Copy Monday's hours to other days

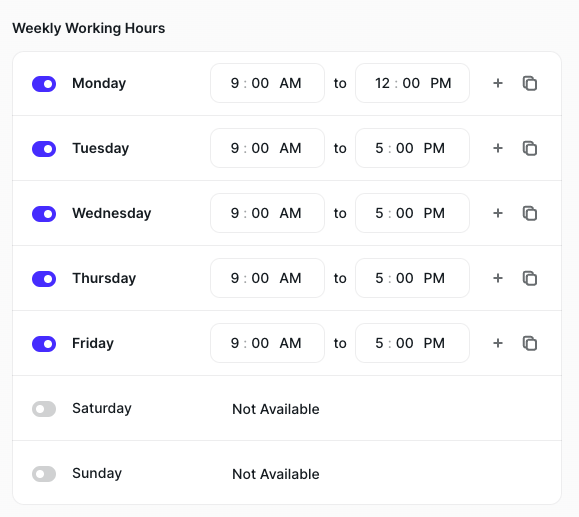click(x=530, y=83)
